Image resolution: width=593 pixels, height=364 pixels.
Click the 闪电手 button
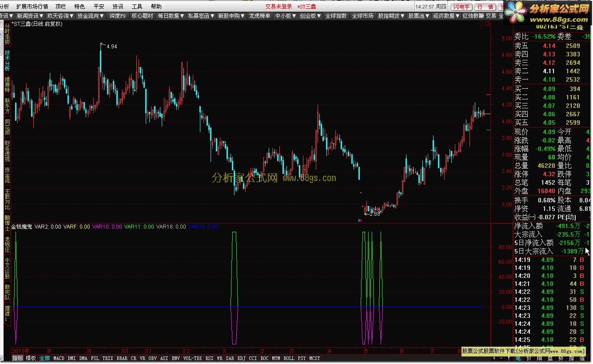[x=462, y=7]
